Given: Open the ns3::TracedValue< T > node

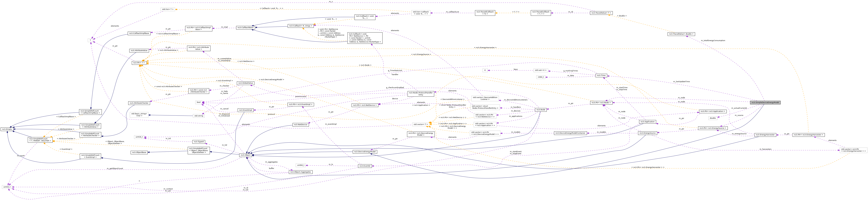Looking at the screenshot, I should [x=601, y=13].
